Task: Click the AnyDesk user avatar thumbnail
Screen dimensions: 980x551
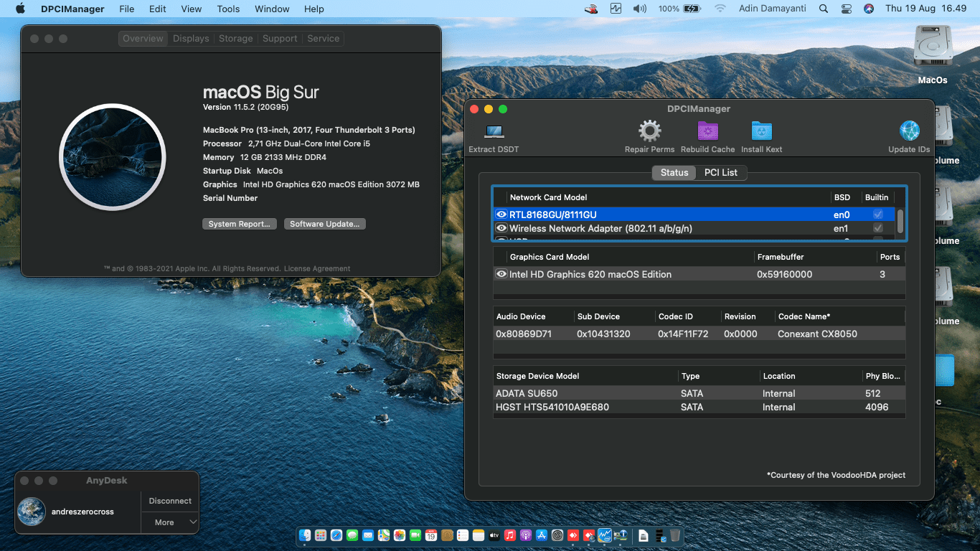Action: click(x=32, y=512)
